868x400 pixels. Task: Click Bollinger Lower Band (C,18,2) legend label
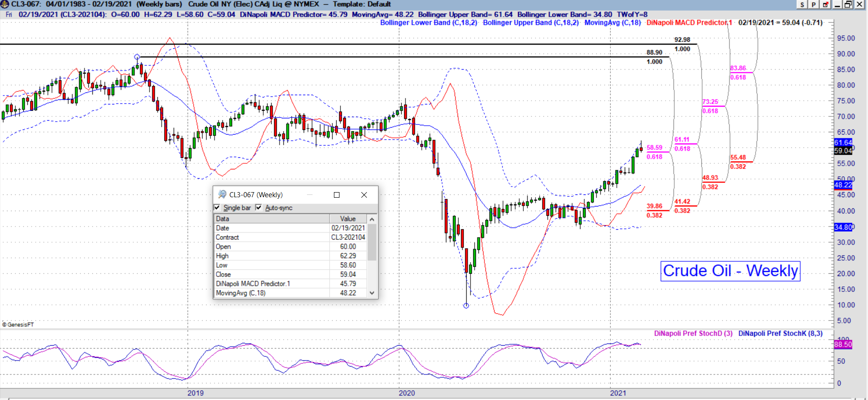pyautogui.click(x=429, y=23)
